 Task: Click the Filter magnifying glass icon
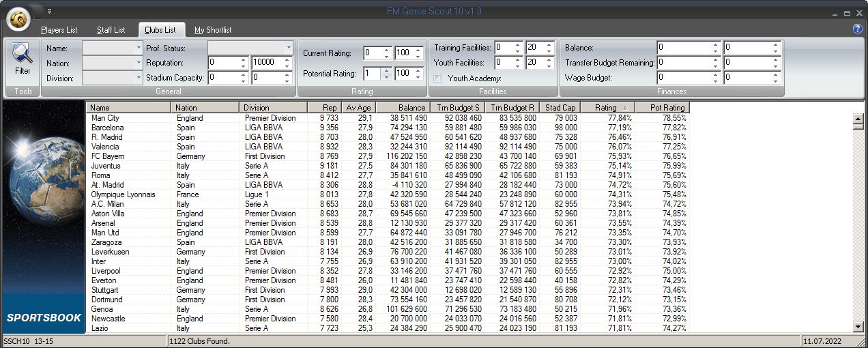[23, 55]
